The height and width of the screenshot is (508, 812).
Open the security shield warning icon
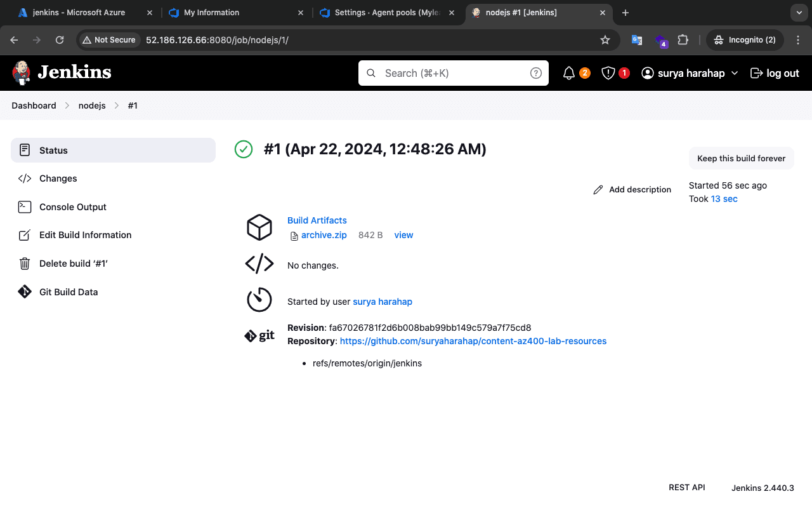608,73
